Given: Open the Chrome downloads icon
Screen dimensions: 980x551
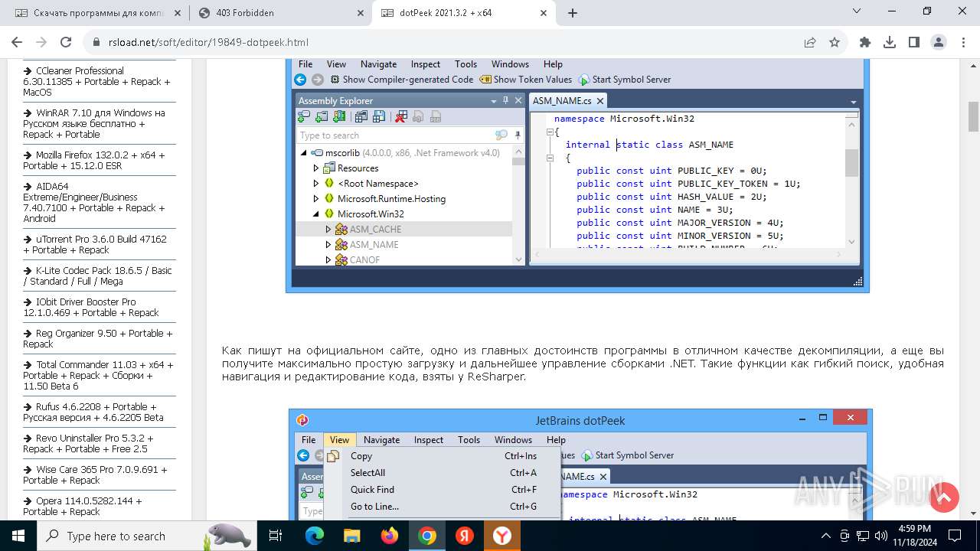Looking at the screenshot, I should [x=890, y=43].
